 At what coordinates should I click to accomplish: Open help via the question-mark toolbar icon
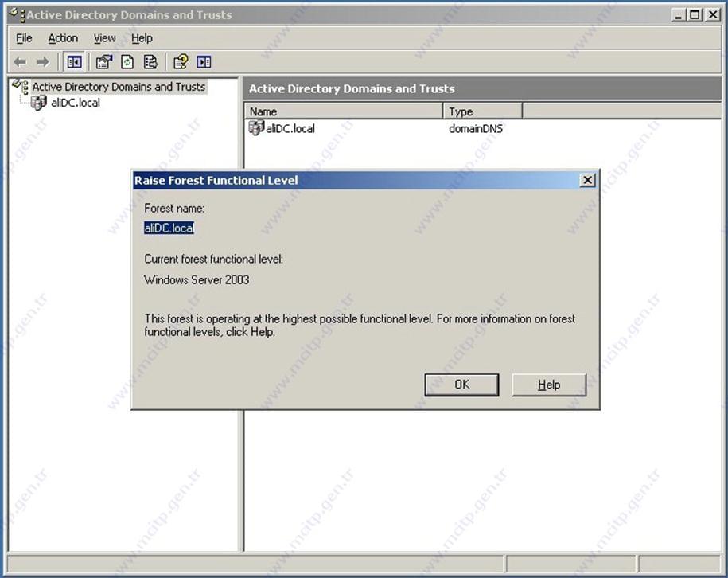[181, 62]
